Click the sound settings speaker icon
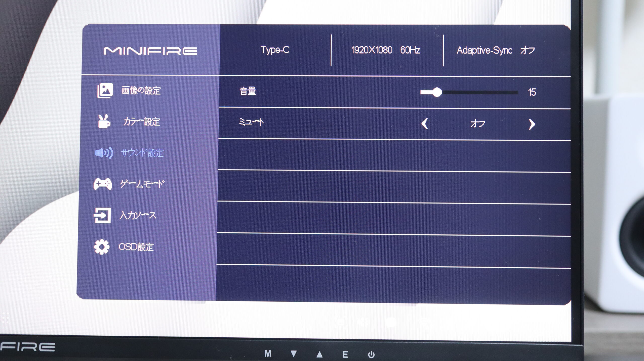 click(x=104, y=153)
